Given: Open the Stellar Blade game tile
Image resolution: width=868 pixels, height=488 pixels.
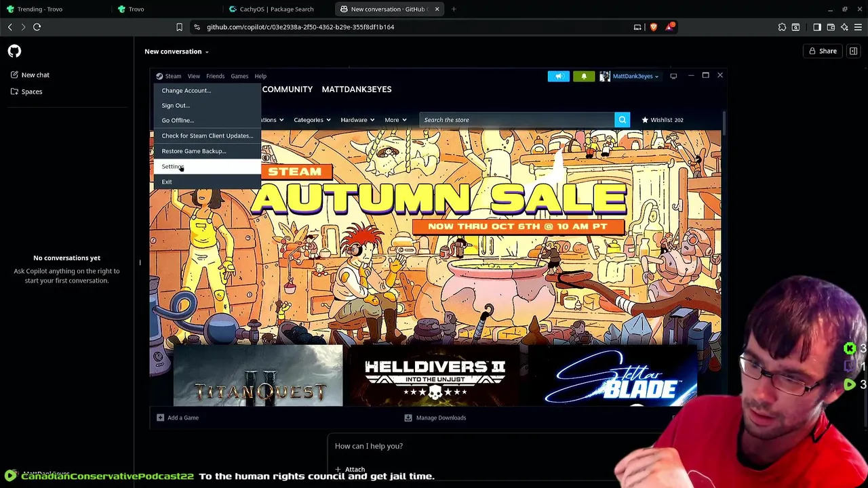Looking at the screenshot, I should coord(612,376).
